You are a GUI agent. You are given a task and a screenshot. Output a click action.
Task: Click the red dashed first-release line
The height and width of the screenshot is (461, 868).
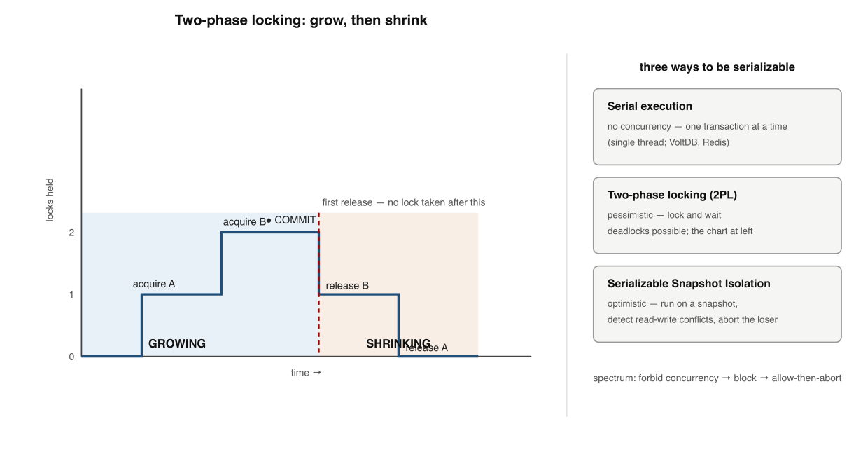(x=319, y=284)
